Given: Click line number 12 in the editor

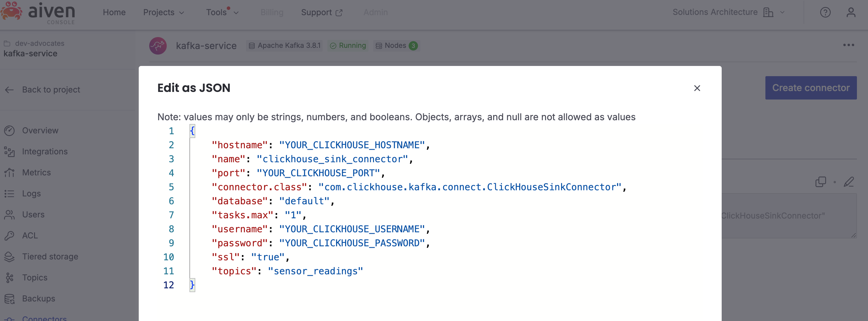Looking at the screenshot, I should coord(168,285).
